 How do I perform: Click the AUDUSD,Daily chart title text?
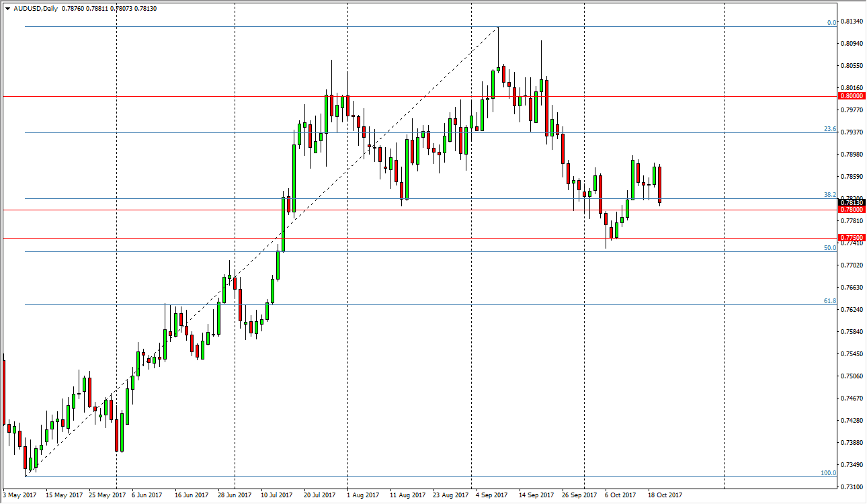pos(37,10)
